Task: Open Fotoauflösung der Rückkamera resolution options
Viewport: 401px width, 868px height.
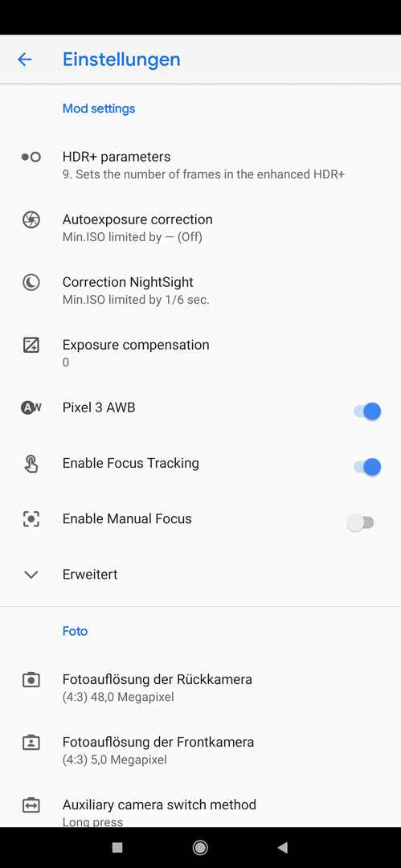Action: pos(201,687)
